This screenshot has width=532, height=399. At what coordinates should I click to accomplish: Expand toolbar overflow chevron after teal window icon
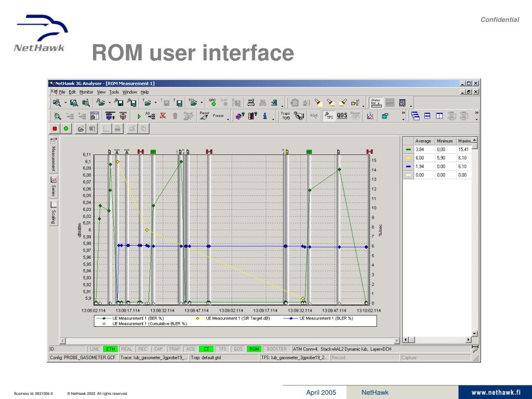click(403, 113)
